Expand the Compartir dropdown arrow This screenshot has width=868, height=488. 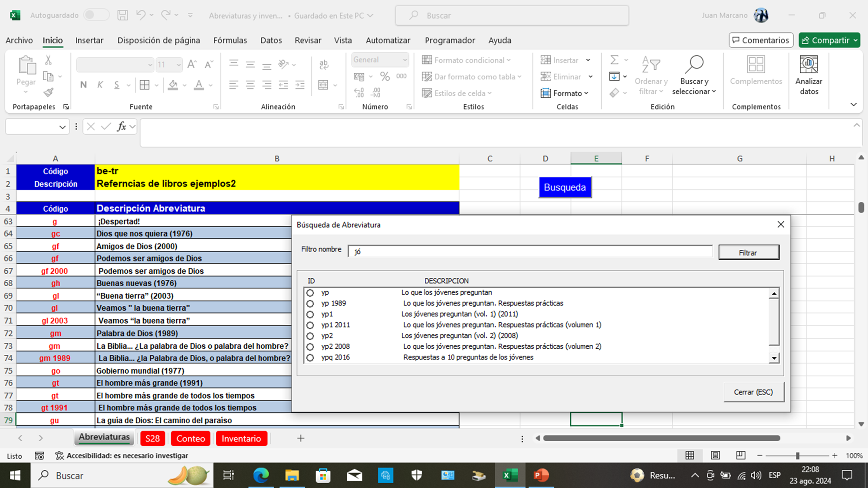(x=855, y=40)
